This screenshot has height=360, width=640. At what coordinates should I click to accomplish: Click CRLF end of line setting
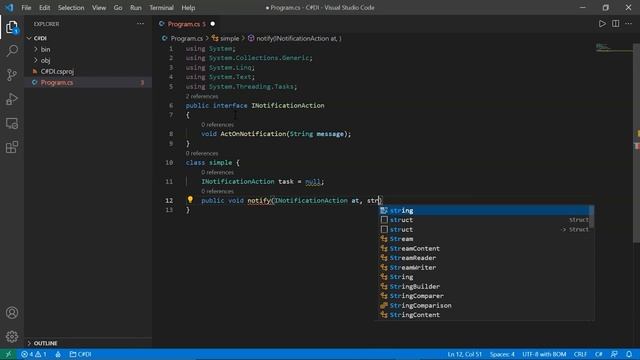[580, 354]
